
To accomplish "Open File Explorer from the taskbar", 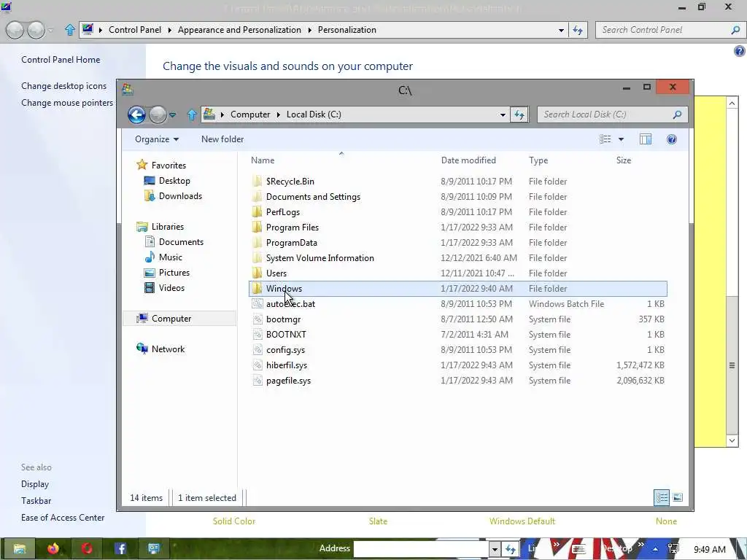I will [19, 548].
